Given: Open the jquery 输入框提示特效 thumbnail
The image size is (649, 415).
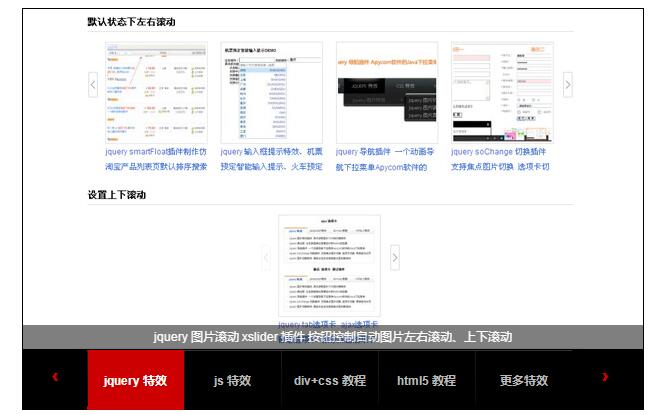Looking at the screenshot, I should (x=272, y=93).
